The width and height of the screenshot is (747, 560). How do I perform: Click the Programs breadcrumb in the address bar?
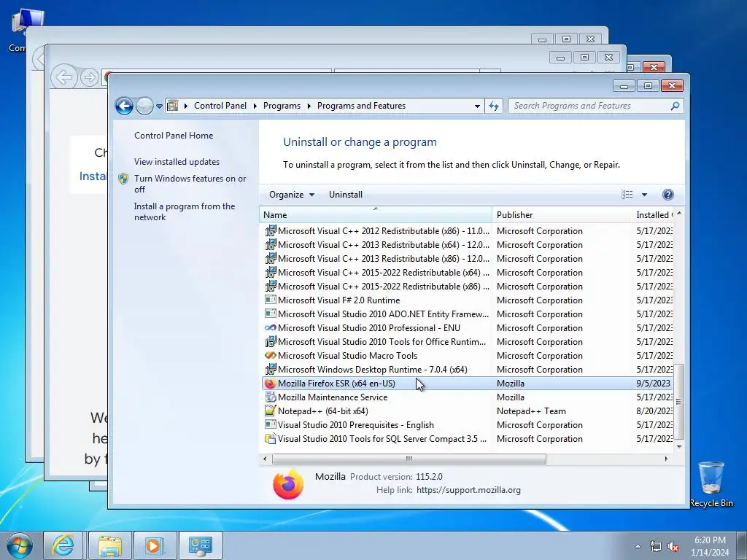pos(282,106)
